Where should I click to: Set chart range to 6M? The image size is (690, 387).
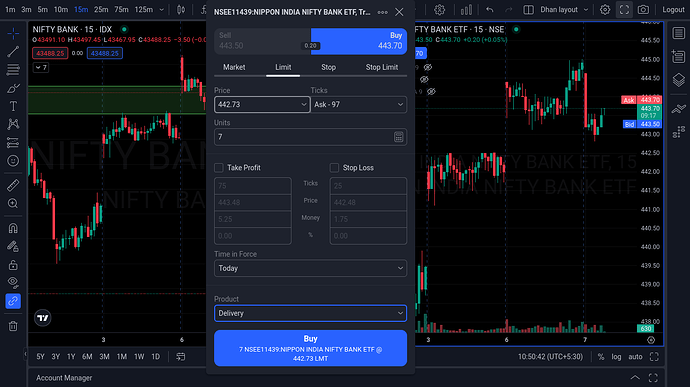click(x=87, y=357)
